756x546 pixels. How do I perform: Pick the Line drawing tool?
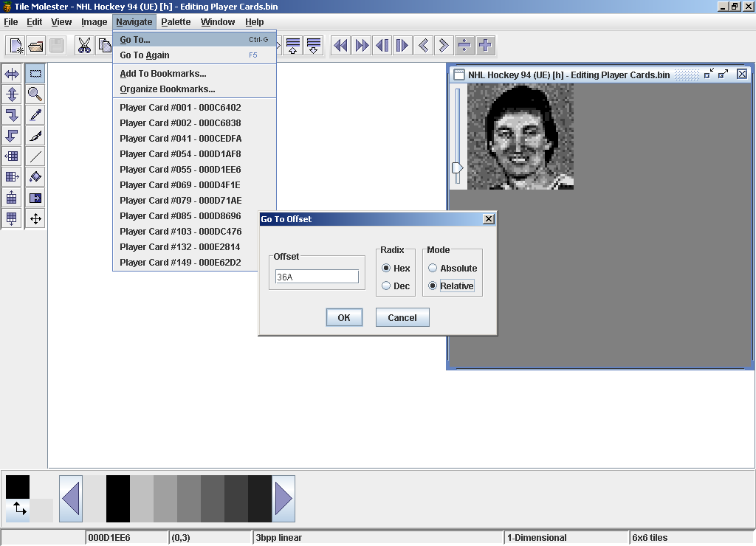35,156
